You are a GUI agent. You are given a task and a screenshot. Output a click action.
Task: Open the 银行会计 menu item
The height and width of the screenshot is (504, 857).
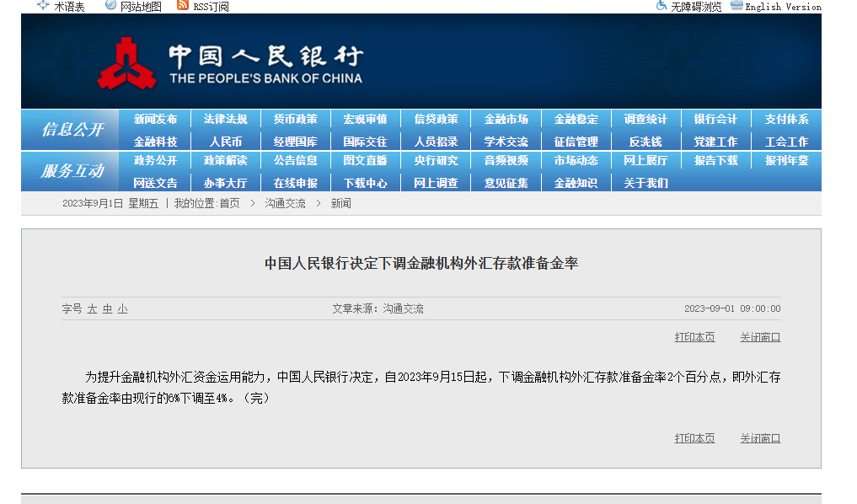coord(716,119)
